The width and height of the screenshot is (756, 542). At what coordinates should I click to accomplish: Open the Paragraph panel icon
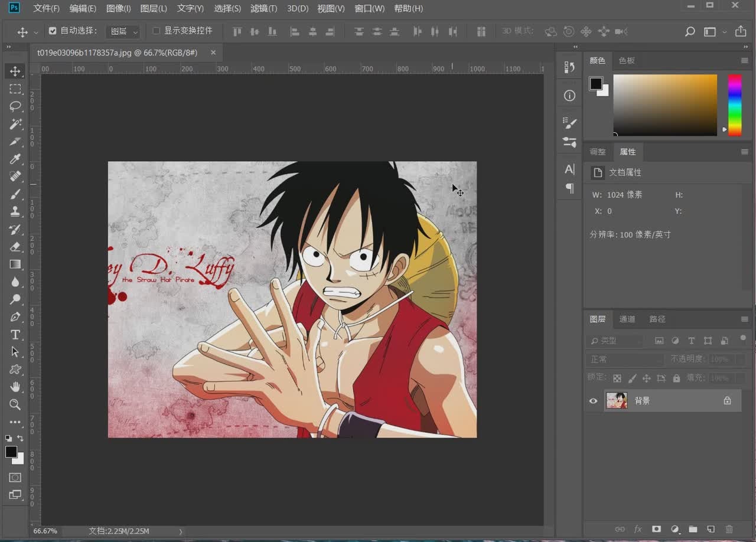[569, 188]
